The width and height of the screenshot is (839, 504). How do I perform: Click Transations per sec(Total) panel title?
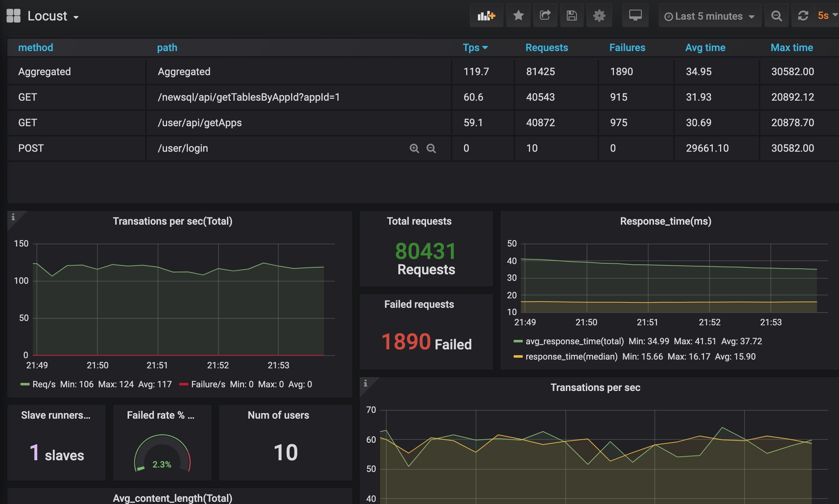pos(173,221)
